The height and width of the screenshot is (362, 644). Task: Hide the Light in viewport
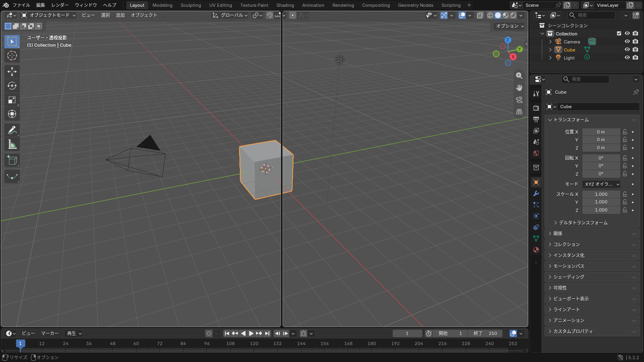coord(627,58)
